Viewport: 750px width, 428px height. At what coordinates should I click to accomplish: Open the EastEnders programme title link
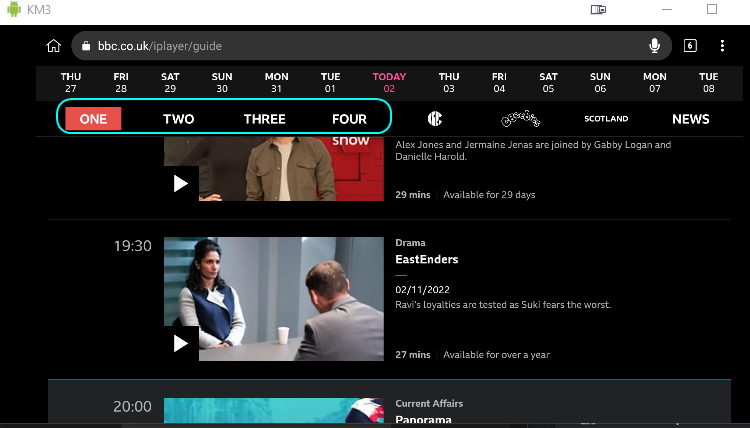point(427,259)
